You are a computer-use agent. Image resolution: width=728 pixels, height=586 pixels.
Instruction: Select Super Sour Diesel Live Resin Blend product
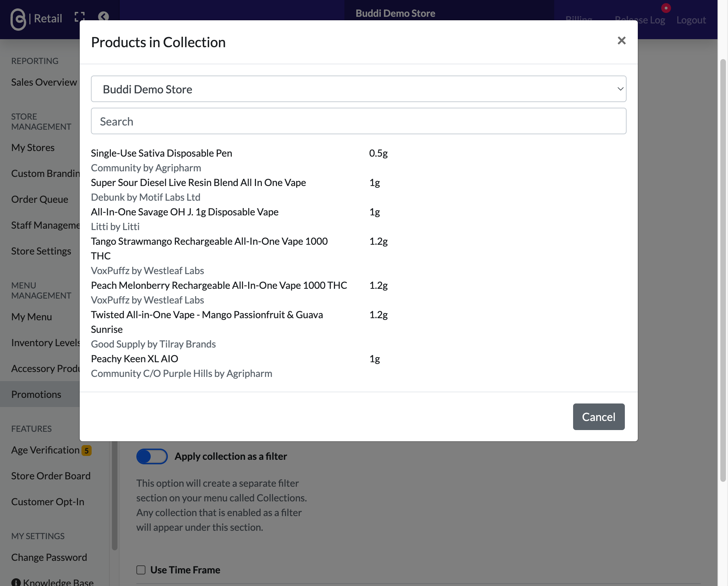click(199, 183)
